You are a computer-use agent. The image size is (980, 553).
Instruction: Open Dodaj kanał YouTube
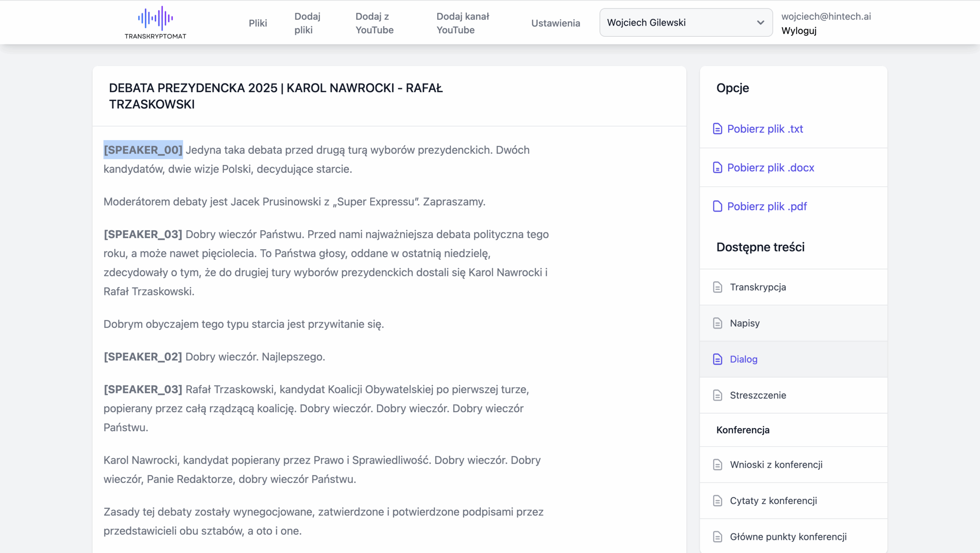click(463, 23)
